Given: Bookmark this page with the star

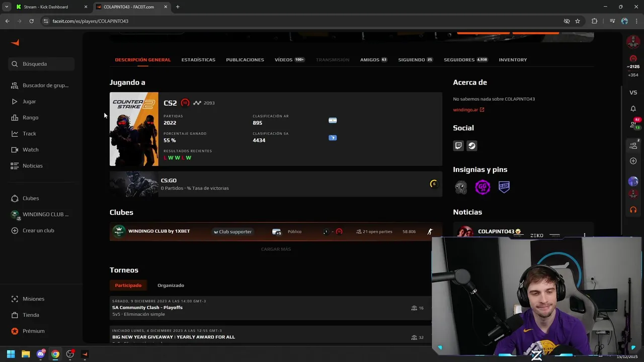Looking at the screenshot, I should [x=578, y=21].
